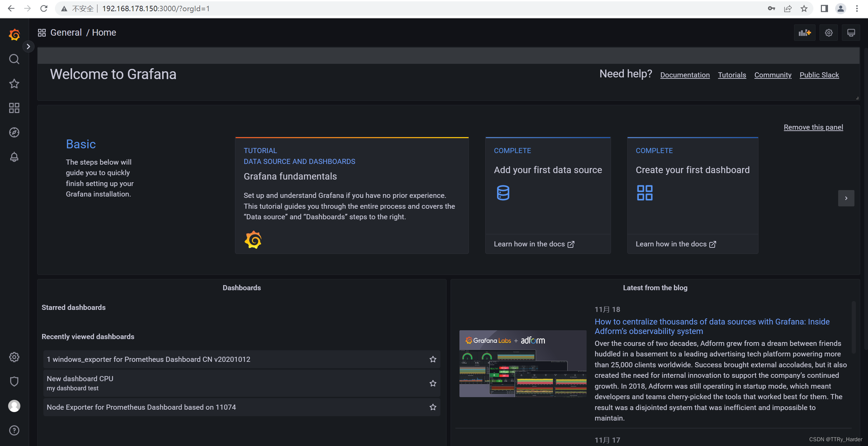Click the not secure warning icon

click(64, 9)
